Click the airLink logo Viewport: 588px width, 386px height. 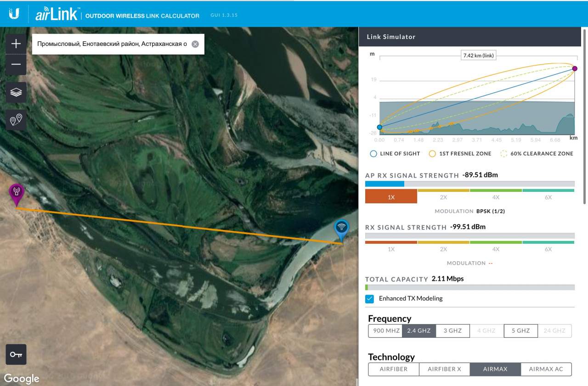[57, 14]
